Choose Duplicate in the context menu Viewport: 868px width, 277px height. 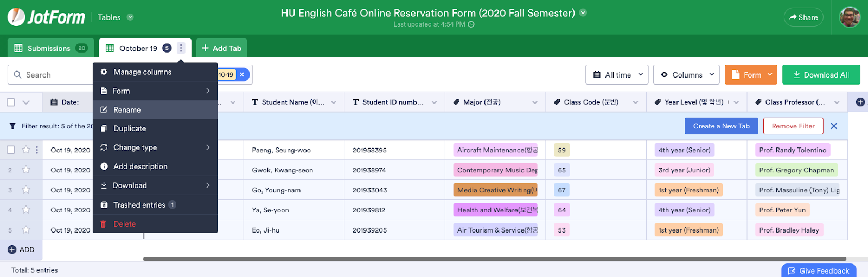pos(130,128)
